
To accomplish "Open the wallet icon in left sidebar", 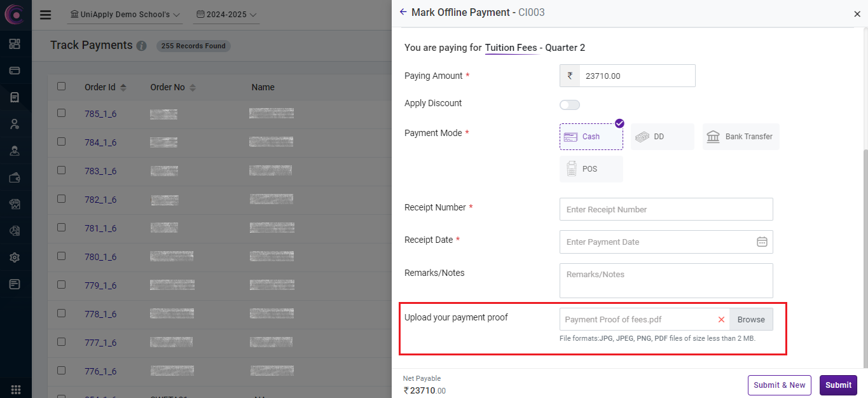I will pos(15,177).
